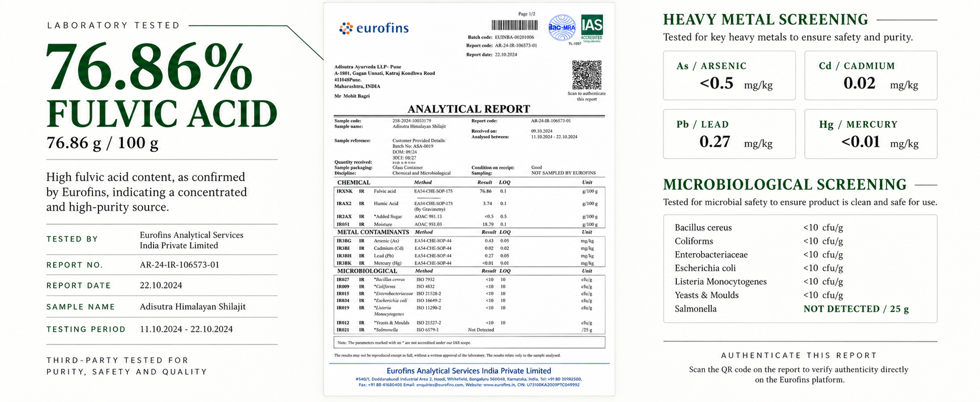The image size is (980, 402).
Task: Click the Testing Period date range
Action: [x=186, y=329]
